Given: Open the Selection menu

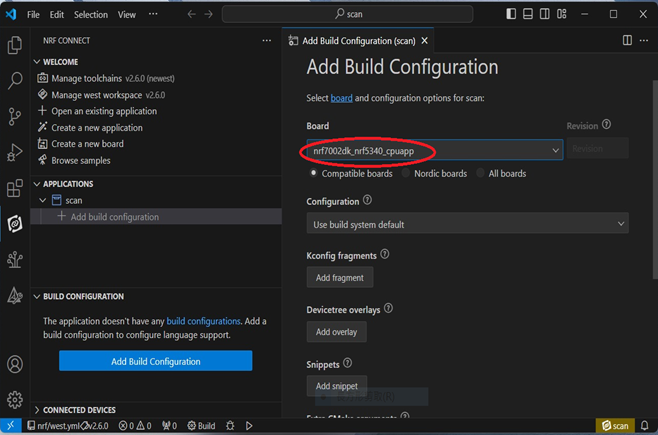Looking at the screenshot, I should [91, 15].
